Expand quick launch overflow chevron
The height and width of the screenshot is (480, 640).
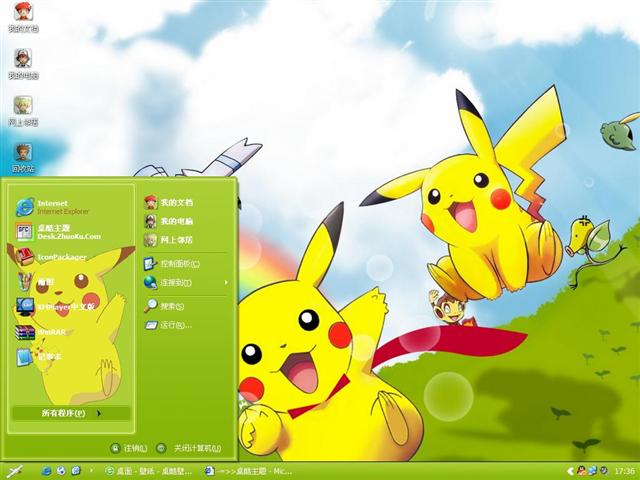pyautogui.click(x=91, y=471)
